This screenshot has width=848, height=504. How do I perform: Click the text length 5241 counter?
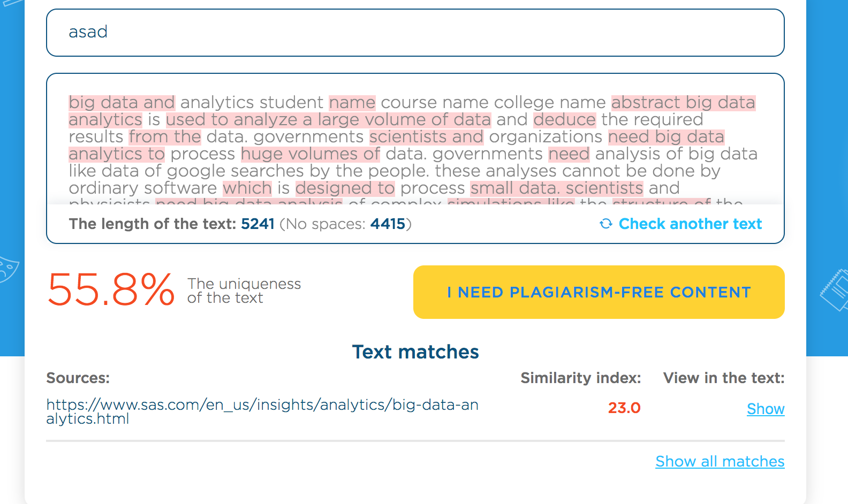pyautogui.click(x=258, y=224)
